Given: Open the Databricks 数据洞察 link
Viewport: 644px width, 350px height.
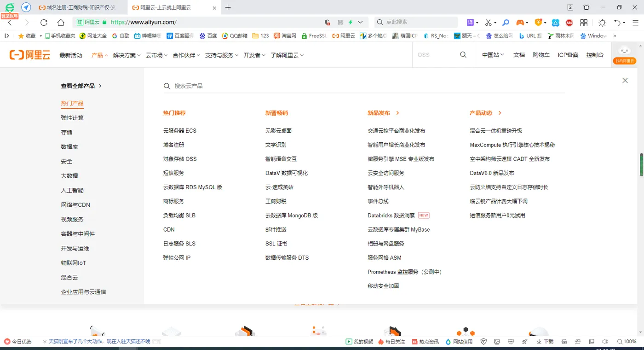Looking at the screenshot, I should click(x=391, y=216).
